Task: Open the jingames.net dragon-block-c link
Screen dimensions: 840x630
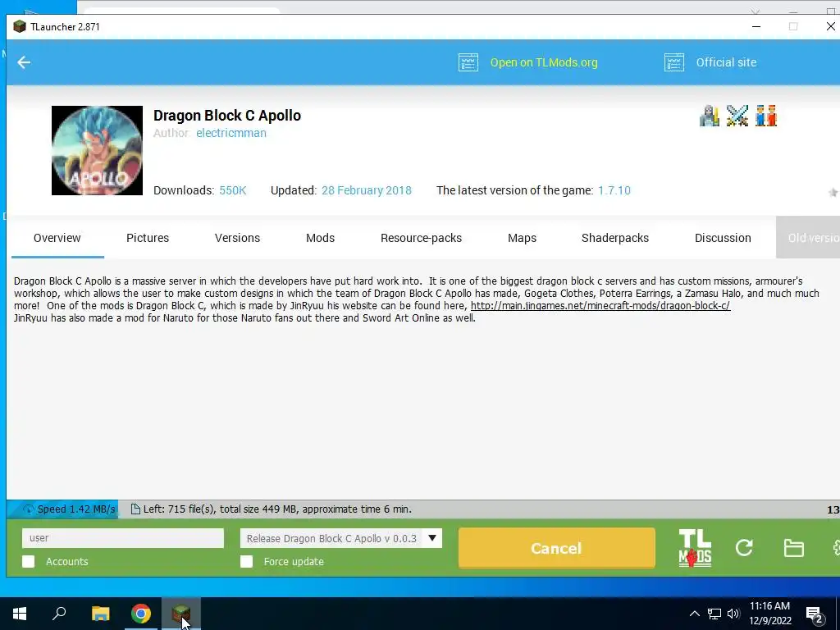Action: tap(600, 306)
